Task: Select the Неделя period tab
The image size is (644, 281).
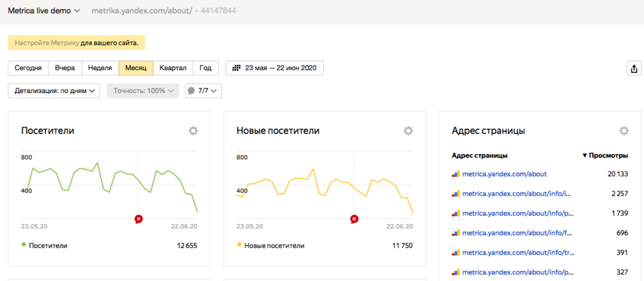Action: coord(100,68)
